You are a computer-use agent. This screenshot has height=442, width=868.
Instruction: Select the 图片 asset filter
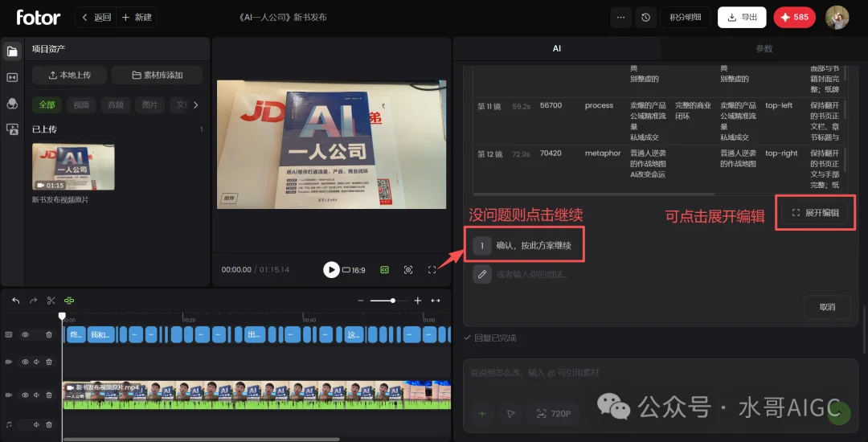149,104
